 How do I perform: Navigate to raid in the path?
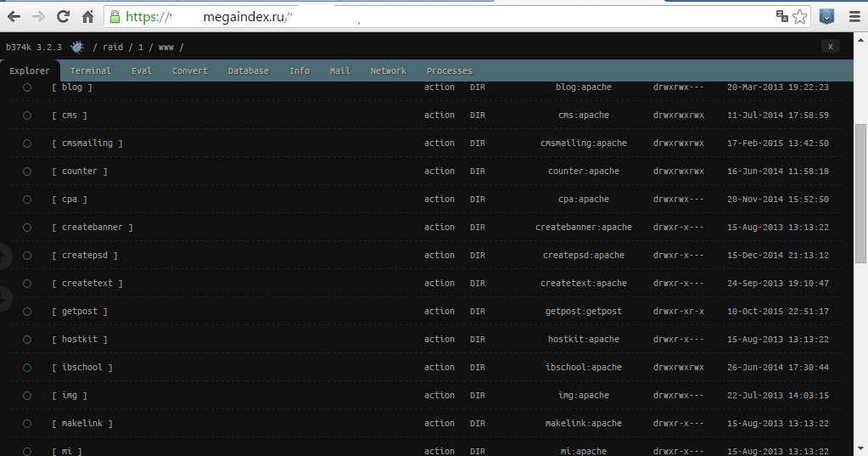pyautogui.click(x=113, y=47)
